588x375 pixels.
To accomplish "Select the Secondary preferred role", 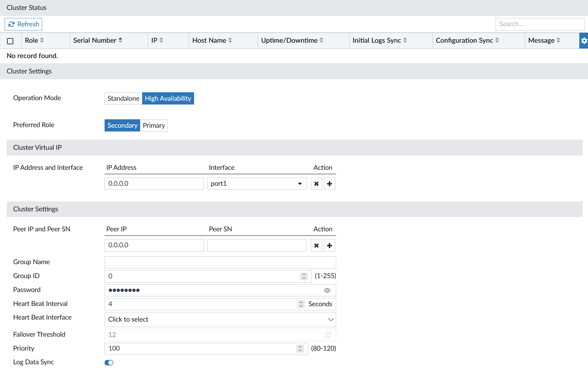I will tap(122, 125).
